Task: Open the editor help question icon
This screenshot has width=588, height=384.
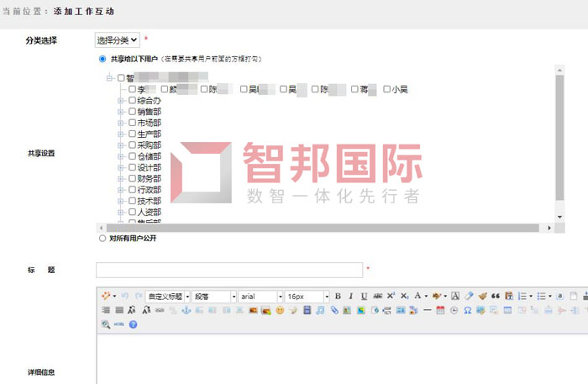Action: [x=133, y=324]
